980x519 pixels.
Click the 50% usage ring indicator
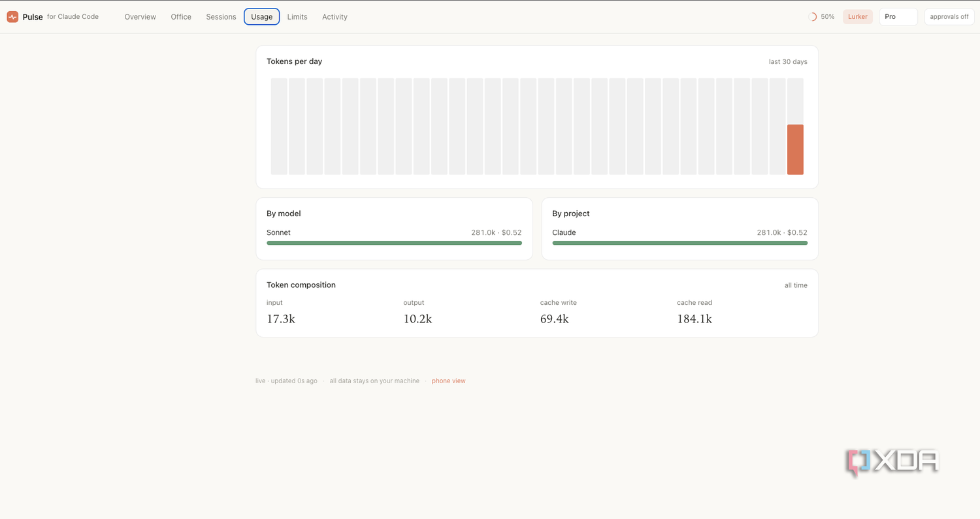813,17
